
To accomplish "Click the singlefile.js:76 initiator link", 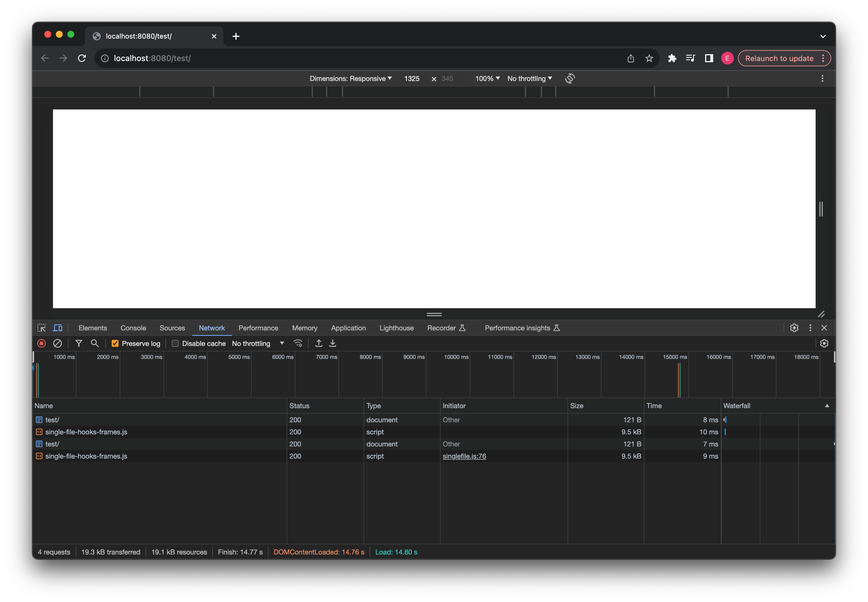I will [x=464, y=456].
